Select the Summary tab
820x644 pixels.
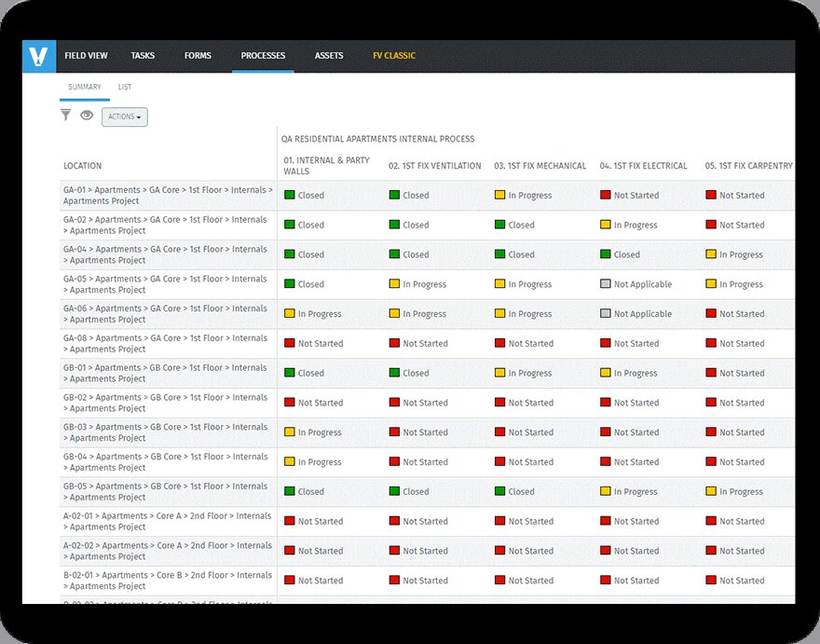click(85, 88)
